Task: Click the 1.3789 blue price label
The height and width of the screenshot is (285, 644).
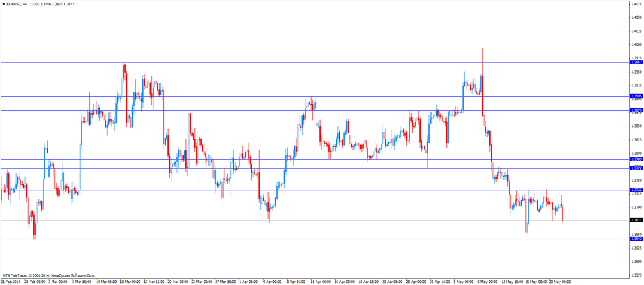Action: coord(636,159)
